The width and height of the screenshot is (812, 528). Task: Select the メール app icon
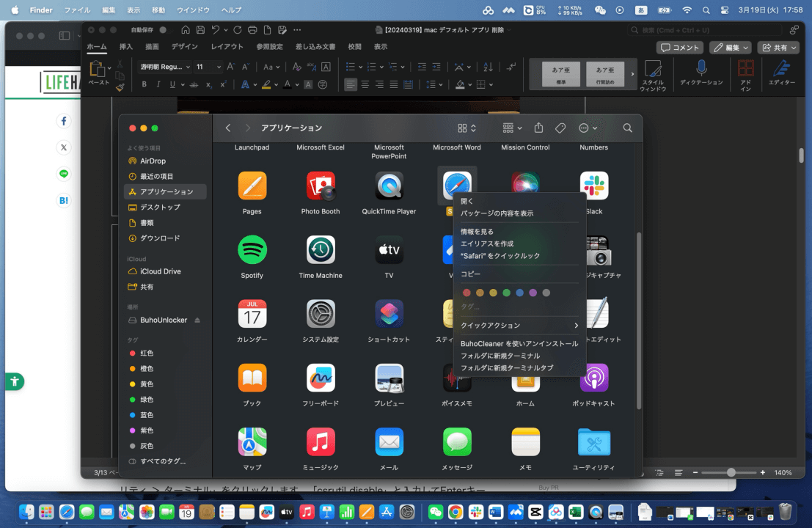point(389,441)
